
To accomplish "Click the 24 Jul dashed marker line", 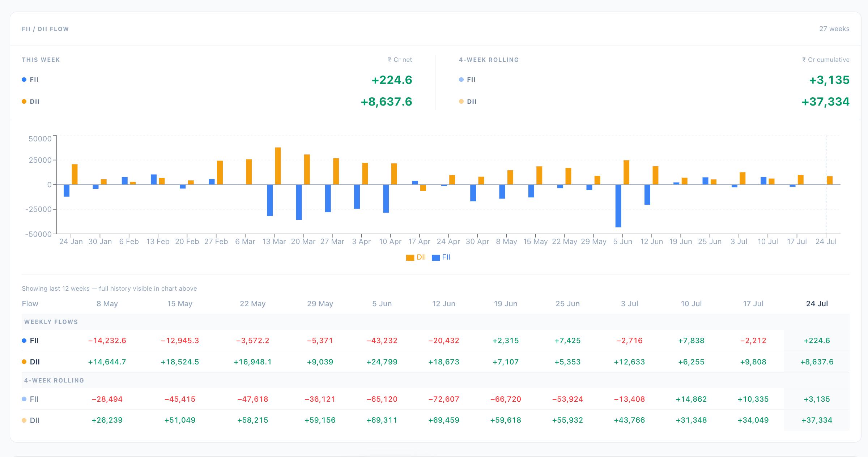I will pos(826,184).
